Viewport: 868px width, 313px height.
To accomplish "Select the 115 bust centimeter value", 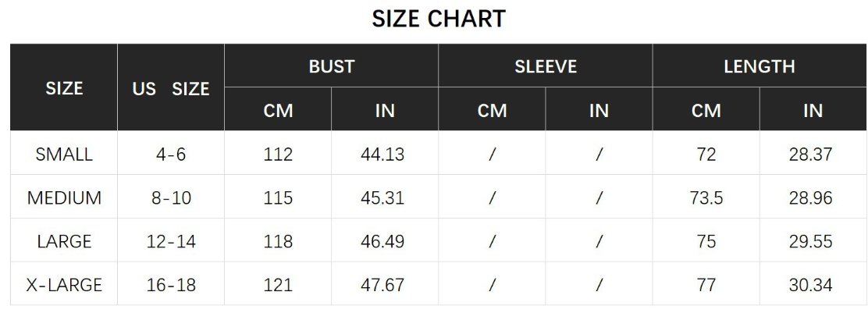I will click(x=279, y=198).
